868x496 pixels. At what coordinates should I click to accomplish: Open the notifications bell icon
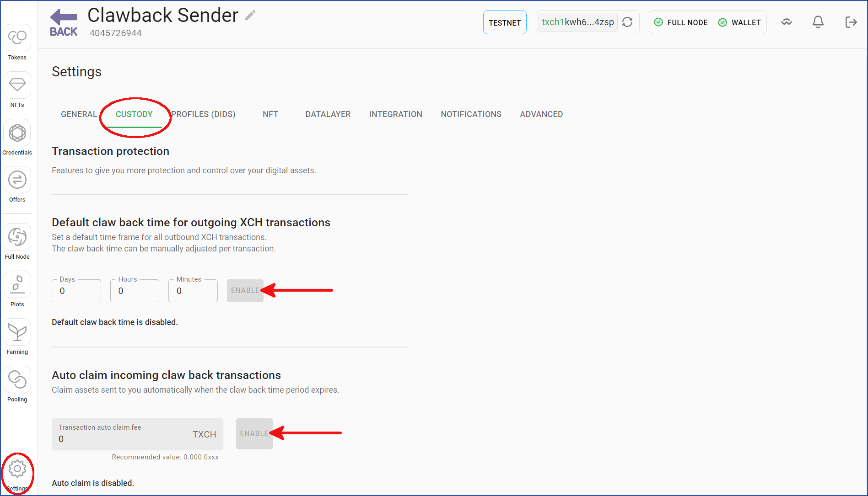coord(818,22)
